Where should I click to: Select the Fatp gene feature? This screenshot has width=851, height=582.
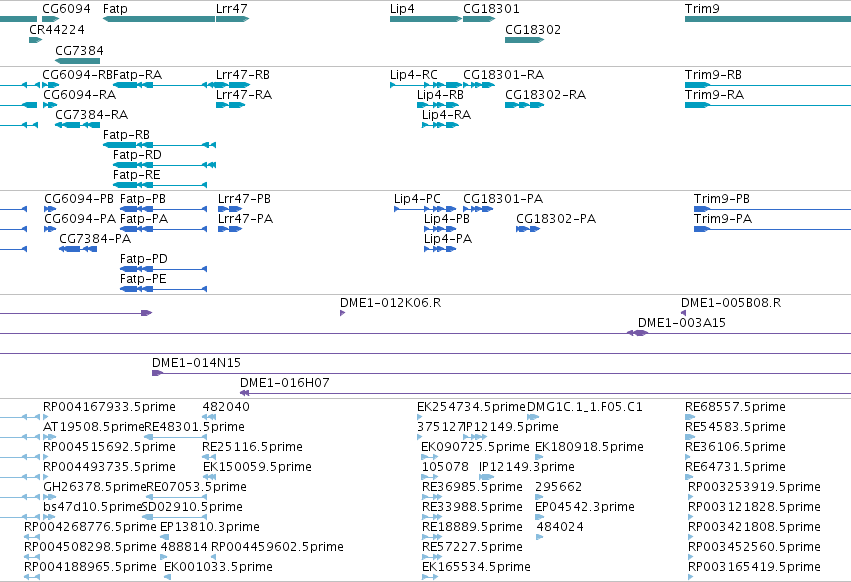pos(159,19)
